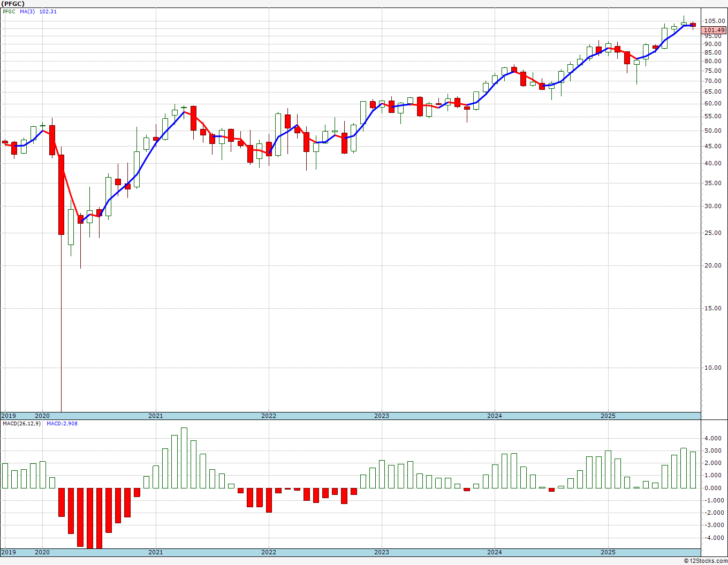Viewport: 728px width, 565px height.
Task: Click 2024 on the price chart time axis
Action: 494,416
